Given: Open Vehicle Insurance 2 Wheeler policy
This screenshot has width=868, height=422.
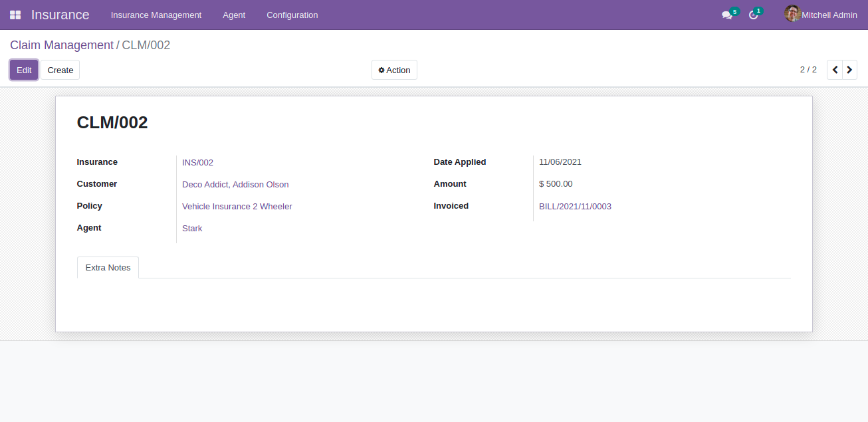Looking at the screenshot, I should [237, 206].
